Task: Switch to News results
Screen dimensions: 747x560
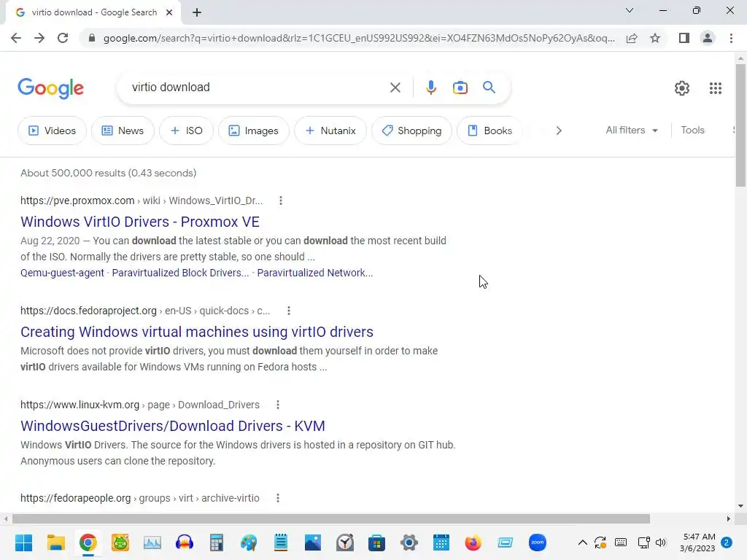Action: (x=123, y=131)
